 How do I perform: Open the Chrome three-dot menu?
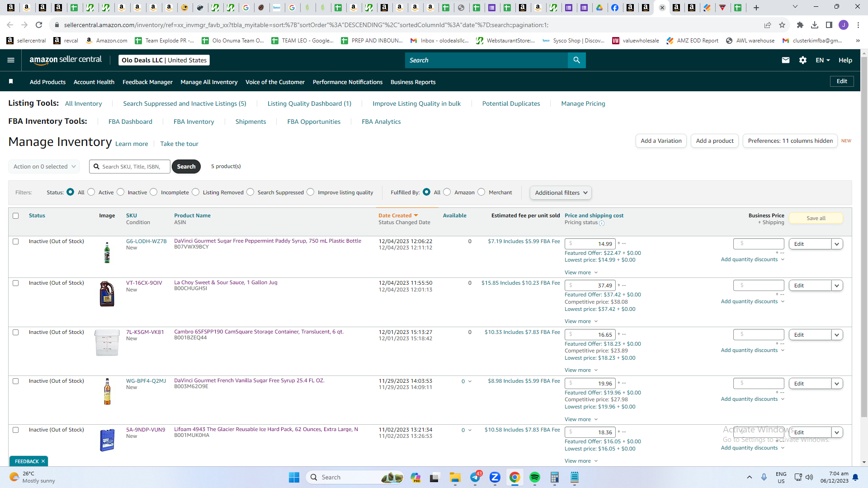858,25
